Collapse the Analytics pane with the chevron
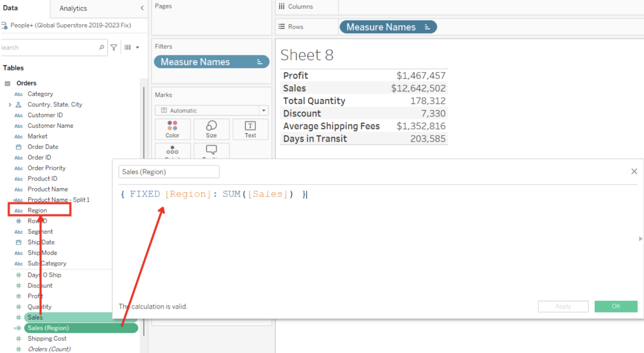Viewport: 644px width, 353px height. (x=142, y=8)
